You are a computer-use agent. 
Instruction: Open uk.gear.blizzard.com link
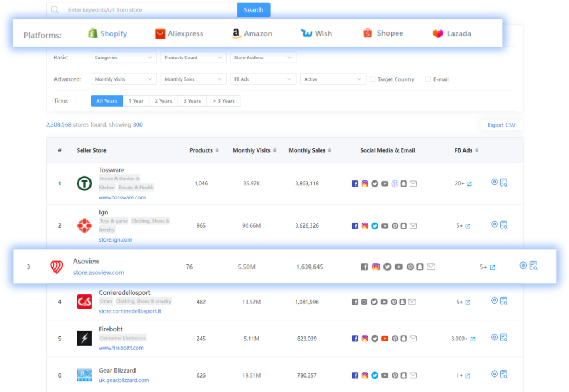coord(124,380)
